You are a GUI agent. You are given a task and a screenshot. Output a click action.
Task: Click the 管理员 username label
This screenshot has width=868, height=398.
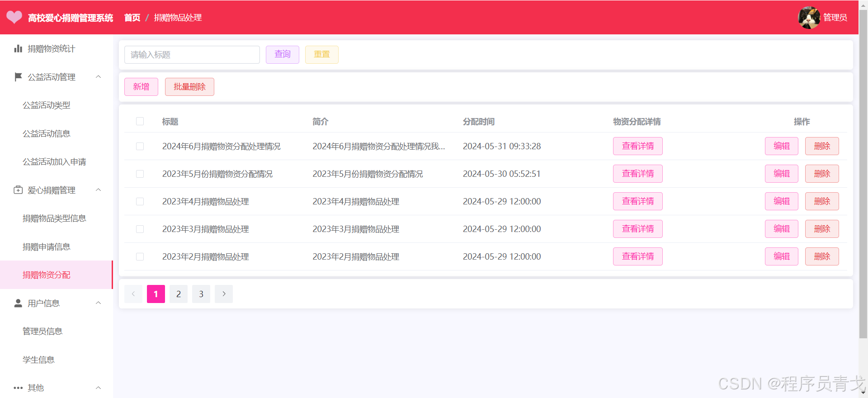coord(835,18)
